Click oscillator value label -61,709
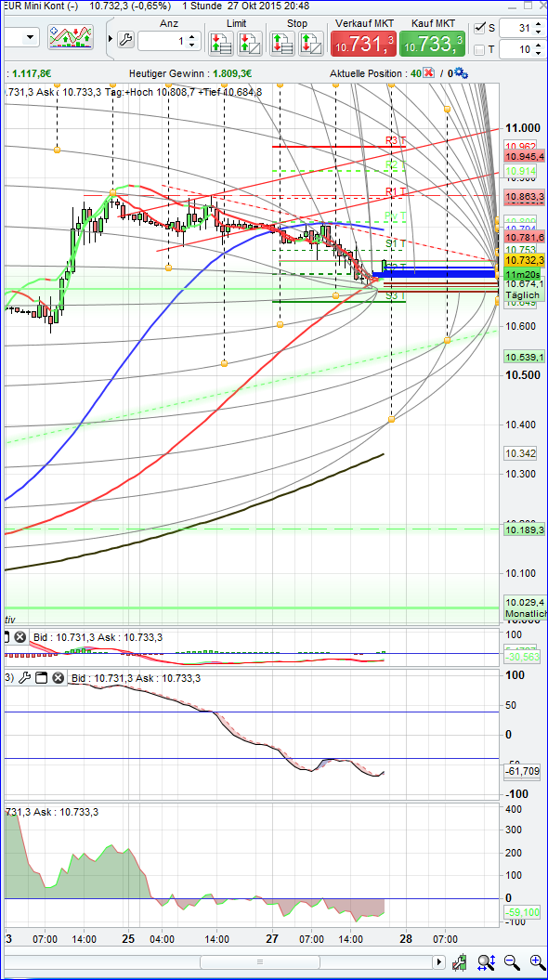 [x=522, y=772]
